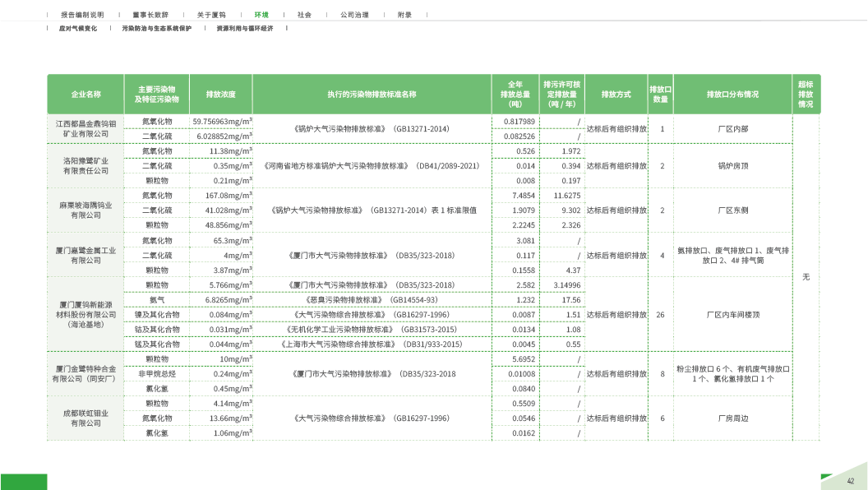Select the 非甲烷总烃 pollutant cell
The width and height of the screenshot is (868, 490).
coord(157,374)
